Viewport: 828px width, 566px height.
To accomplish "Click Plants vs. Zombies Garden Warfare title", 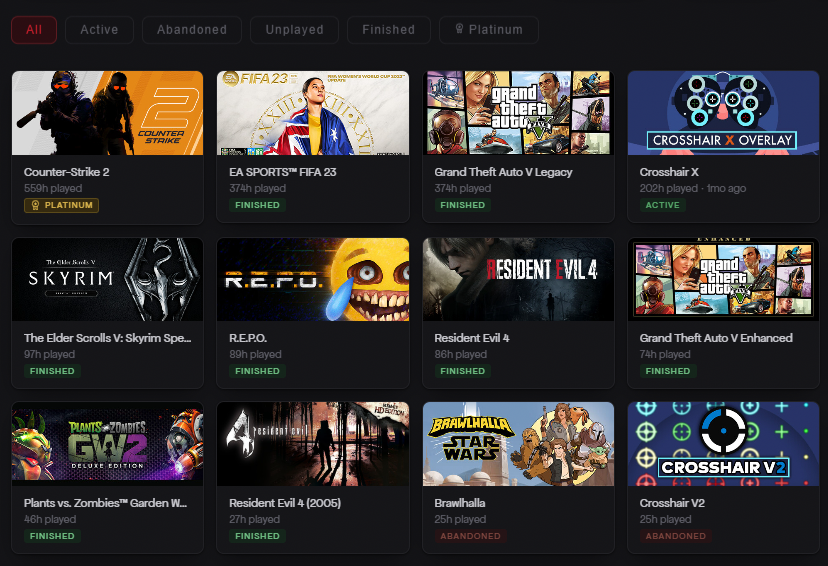I will click(106, 503).
